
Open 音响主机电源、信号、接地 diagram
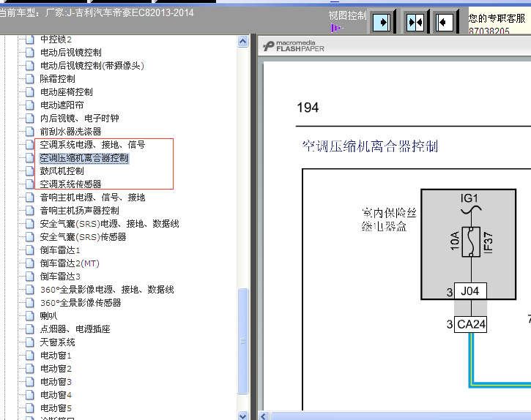tap(92, 198)
